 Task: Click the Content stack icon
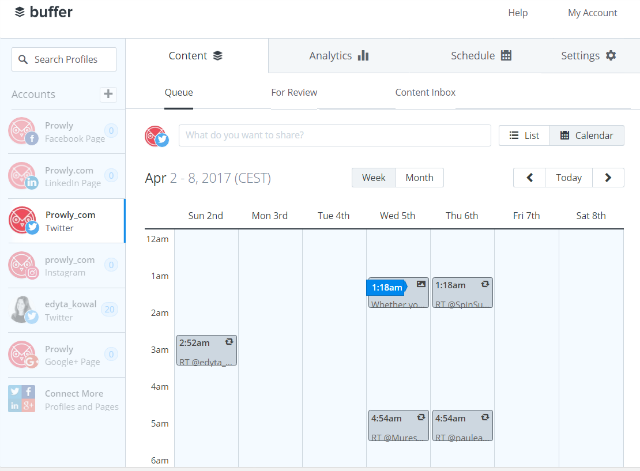click(x=218, y=56)
